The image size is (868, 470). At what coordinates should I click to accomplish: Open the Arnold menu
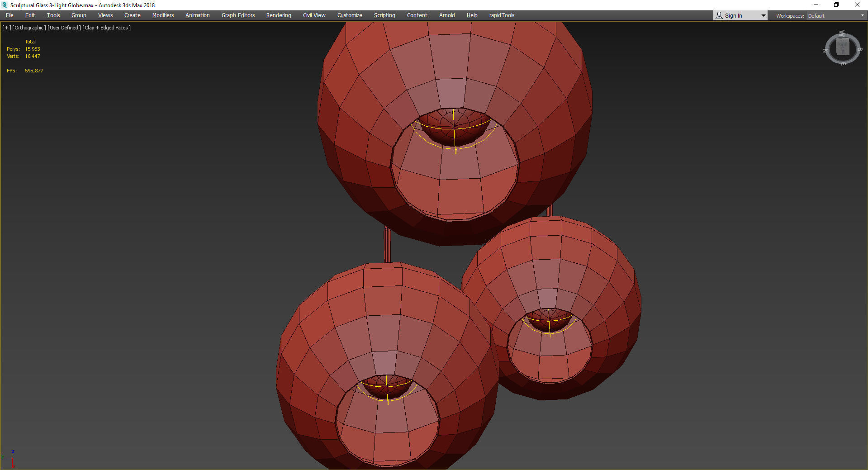point(447,15)
